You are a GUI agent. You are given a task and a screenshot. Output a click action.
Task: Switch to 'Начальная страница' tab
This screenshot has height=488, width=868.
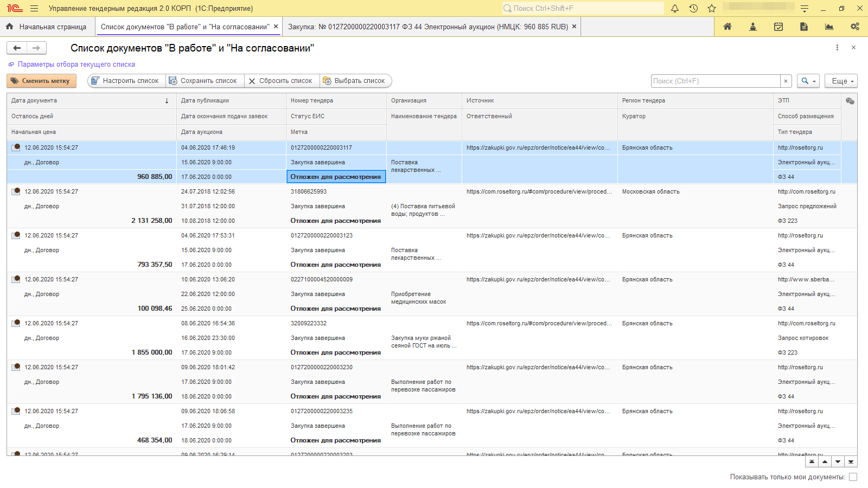[47, 27]
